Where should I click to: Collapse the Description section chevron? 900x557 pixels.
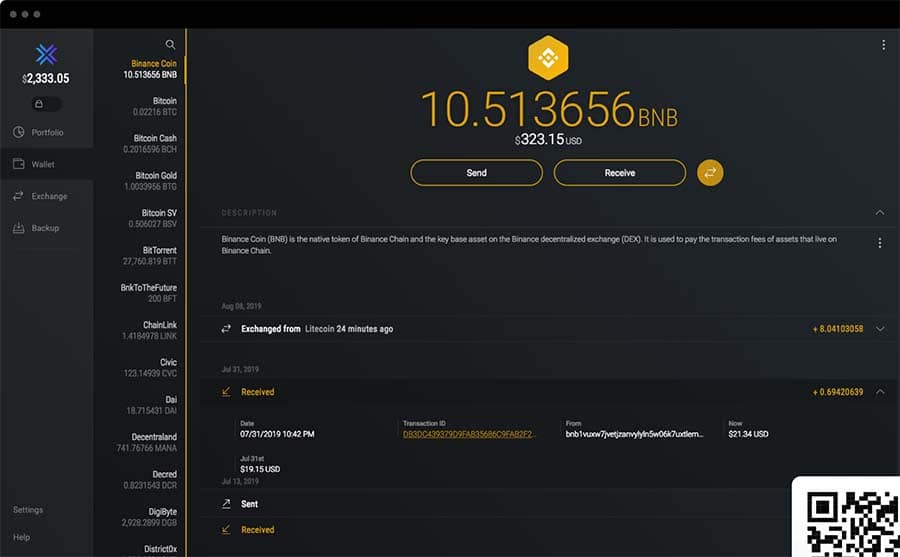879,213
